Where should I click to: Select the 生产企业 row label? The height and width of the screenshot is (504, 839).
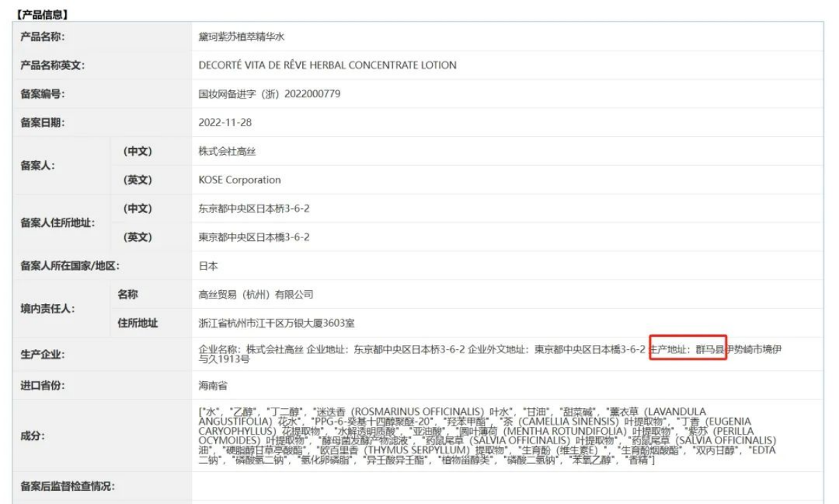pyautogui.click(x=42, y=355)
